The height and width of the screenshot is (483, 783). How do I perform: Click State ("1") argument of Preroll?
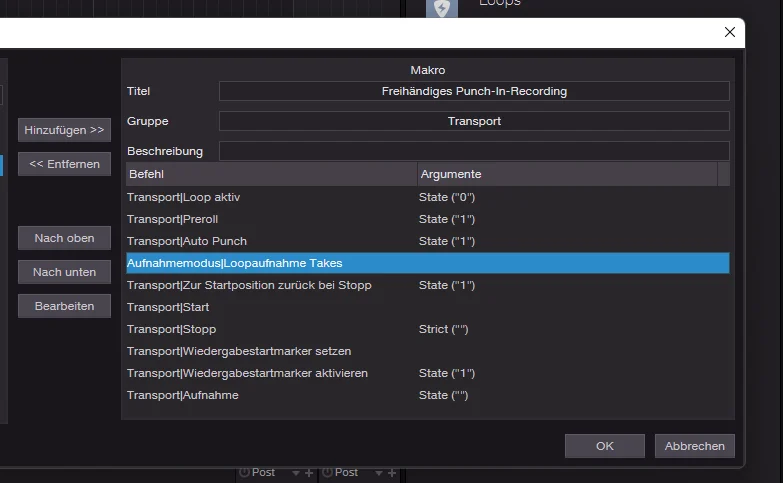pos(447,219)
